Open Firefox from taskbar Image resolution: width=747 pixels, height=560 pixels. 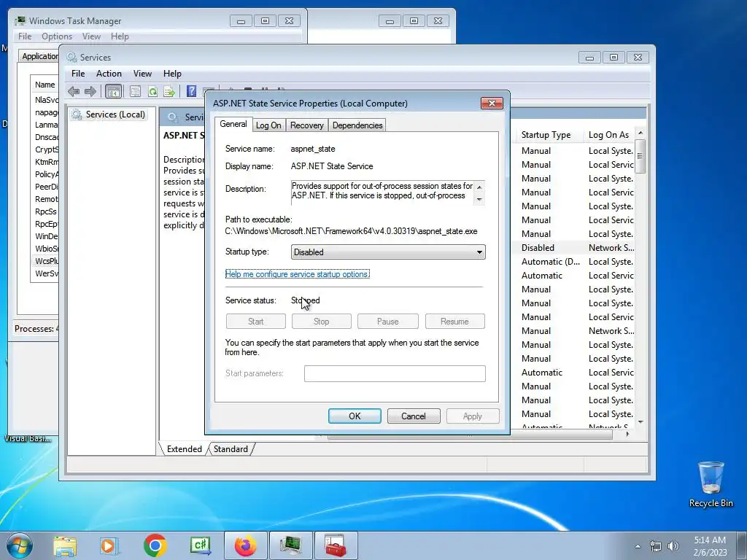(x=245, y=545)
